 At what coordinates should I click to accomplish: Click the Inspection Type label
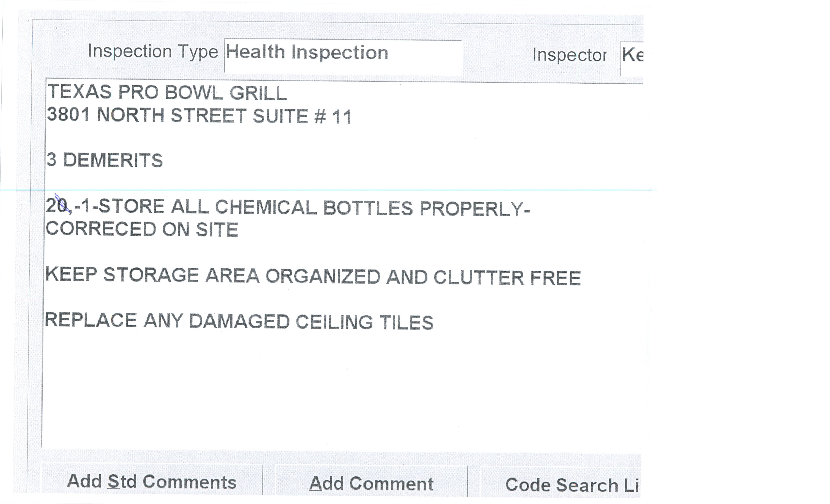tap(153, 52)
